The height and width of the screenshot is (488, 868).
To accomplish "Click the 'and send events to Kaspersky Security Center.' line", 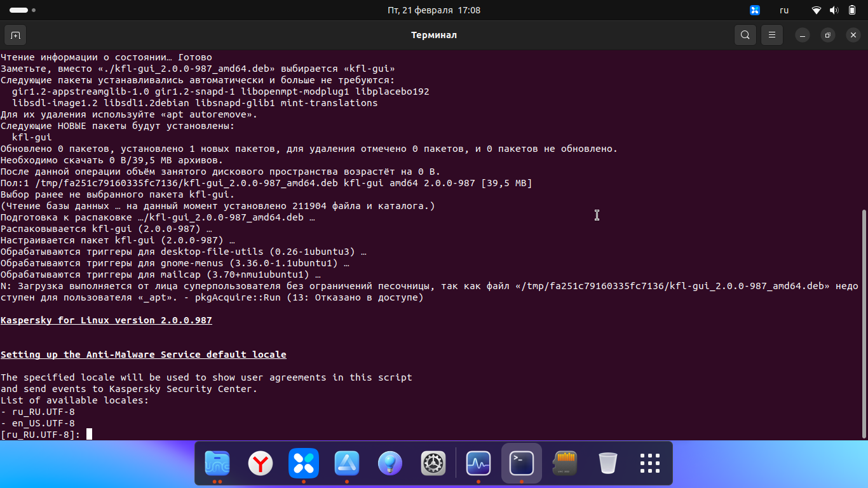I will coord(129,389).
